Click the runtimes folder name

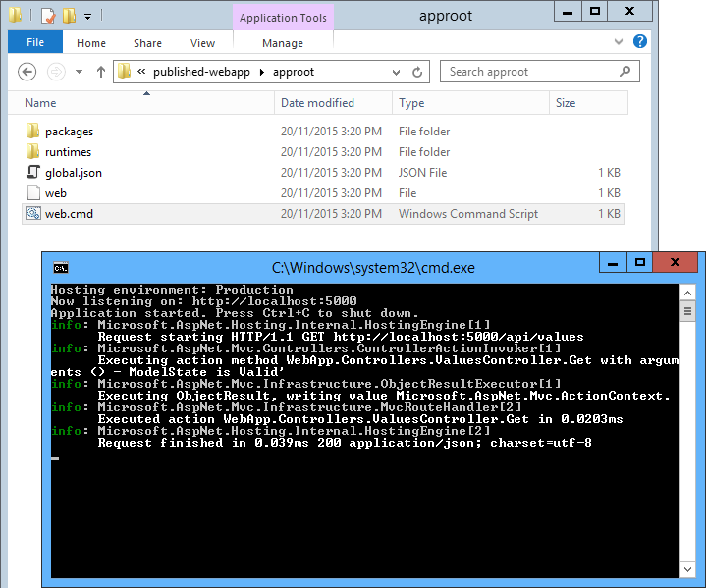point(68,152)
